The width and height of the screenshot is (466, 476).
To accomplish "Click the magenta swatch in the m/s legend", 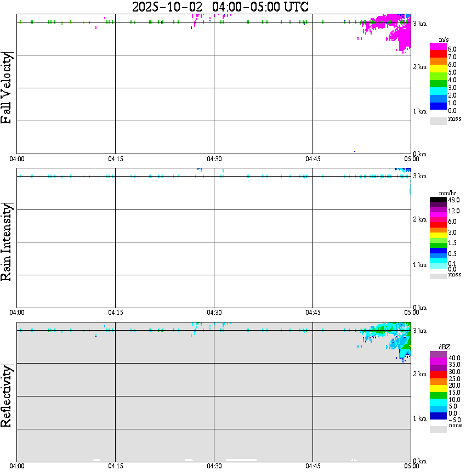I will [438, 47].
